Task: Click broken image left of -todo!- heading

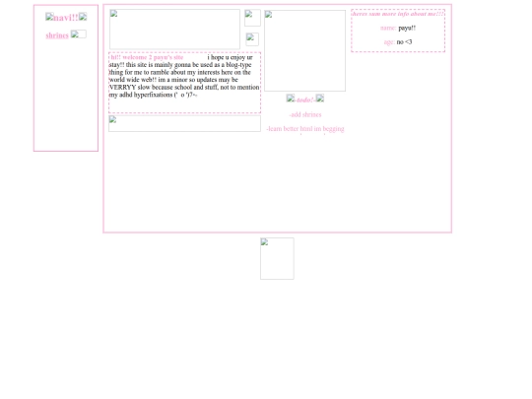Action: click(291, 99)
